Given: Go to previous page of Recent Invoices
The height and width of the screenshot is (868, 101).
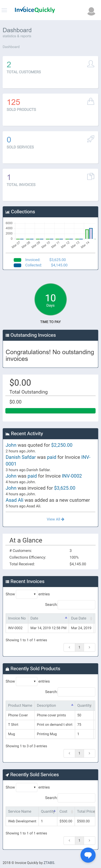Looking at the screenshot, I should [x=69, y=647].
